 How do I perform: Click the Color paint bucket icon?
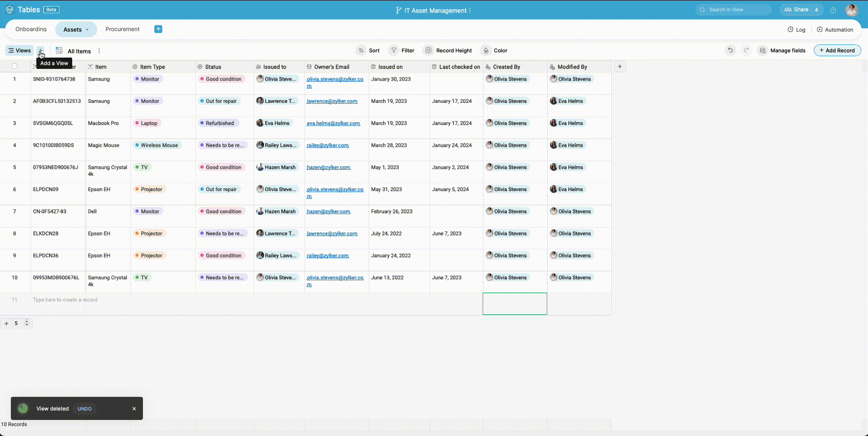(x=486, y=50)
